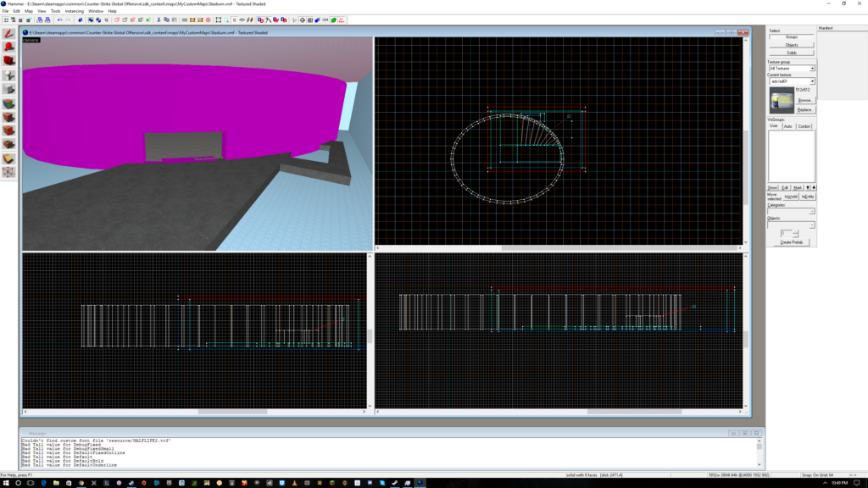This screenshot has width=868, height=488.
Task: Toggle the selection box icon in the toolbar
Action: coord(219,20)
